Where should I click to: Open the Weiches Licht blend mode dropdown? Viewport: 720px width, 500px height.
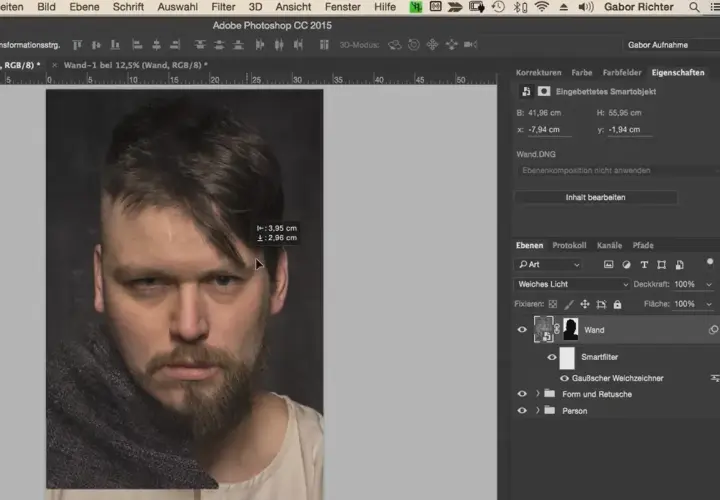pyautogui.click(x=571, y=284)
